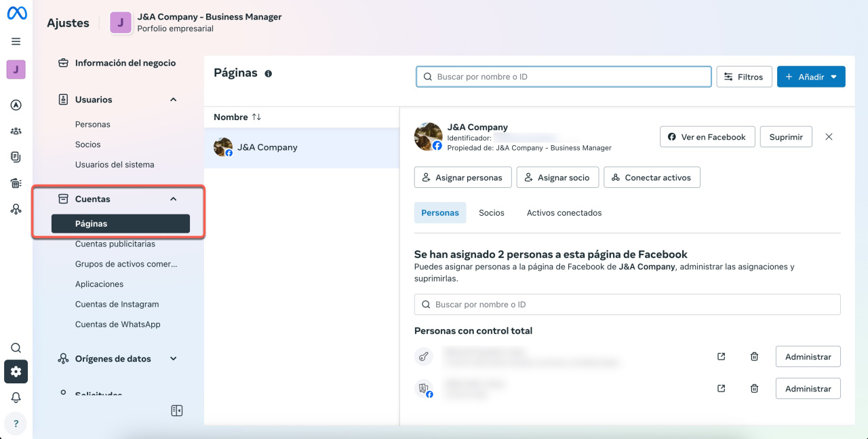
Task: Open the help question mark icon
Action: pyautogui.click(x=16, y=424)
